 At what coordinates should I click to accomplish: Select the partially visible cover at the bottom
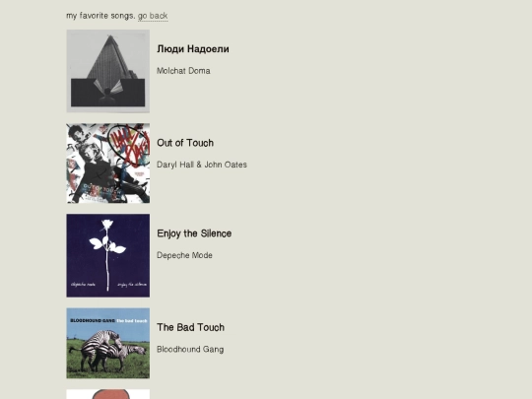coord(108,394)
